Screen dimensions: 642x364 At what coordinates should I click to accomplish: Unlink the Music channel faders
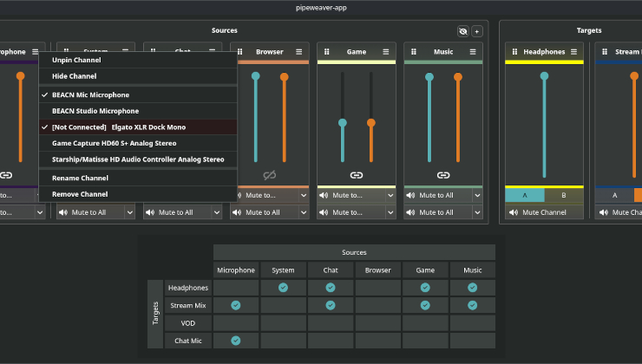tap(443, 175)
